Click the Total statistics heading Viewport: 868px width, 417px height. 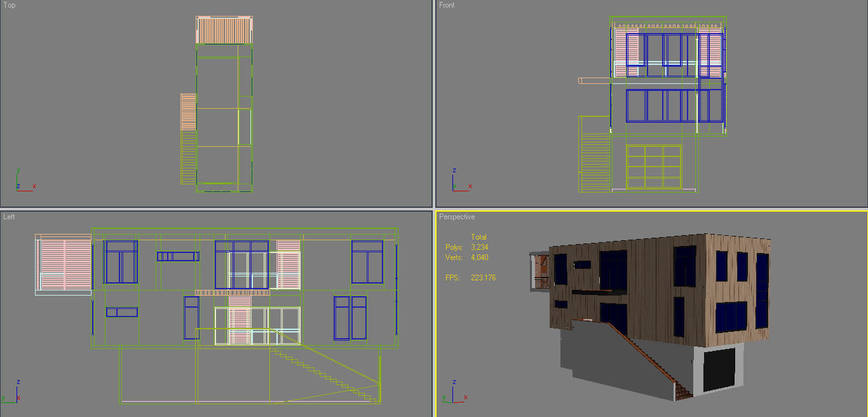478,237
